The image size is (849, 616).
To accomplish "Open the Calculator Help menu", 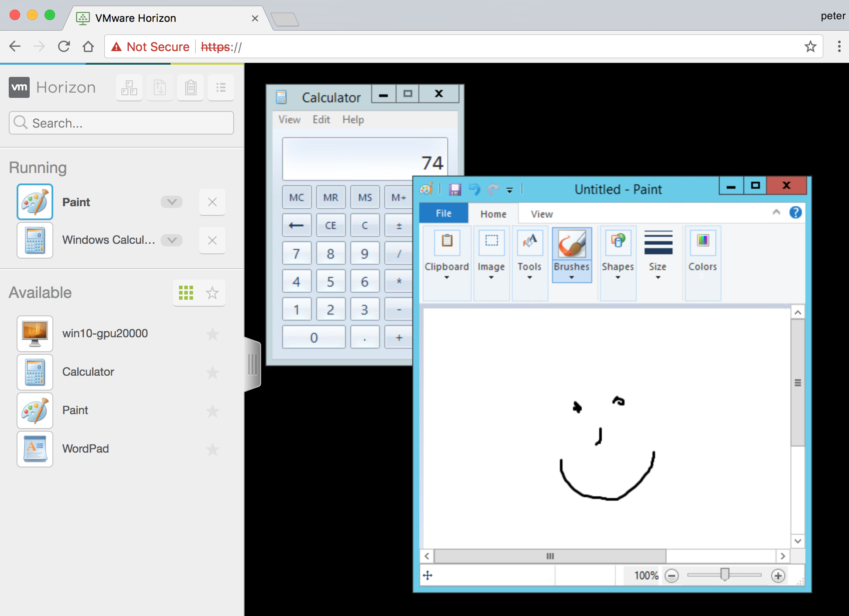I will 353,119.
